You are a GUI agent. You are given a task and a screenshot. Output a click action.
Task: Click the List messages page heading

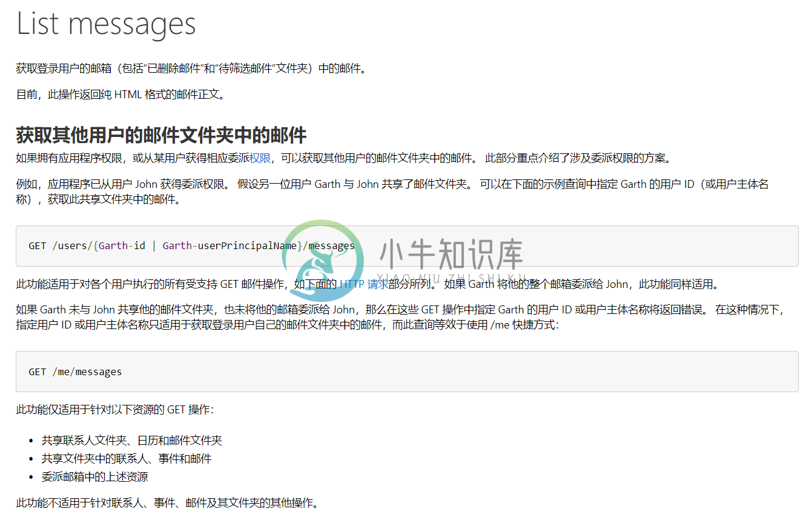tap(106, 24)
